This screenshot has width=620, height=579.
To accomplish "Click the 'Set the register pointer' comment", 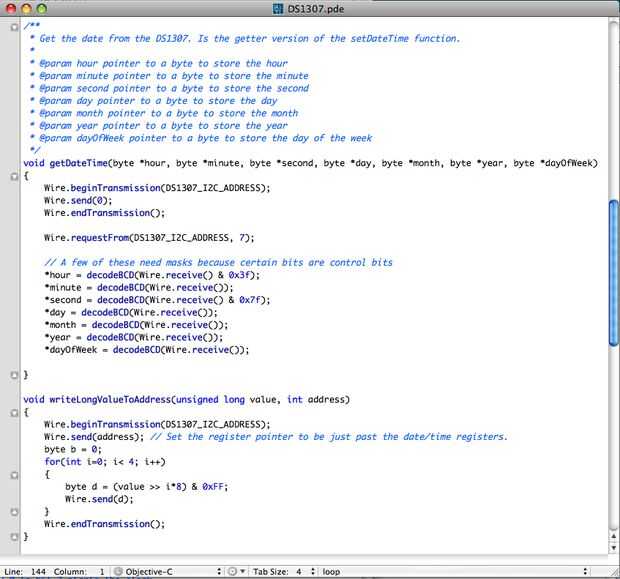I will [329, 437].
